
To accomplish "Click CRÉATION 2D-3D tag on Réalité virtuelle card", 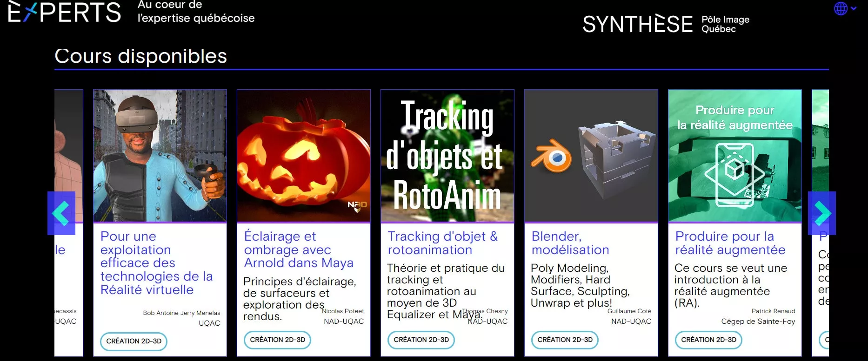I will click(134, 341).
